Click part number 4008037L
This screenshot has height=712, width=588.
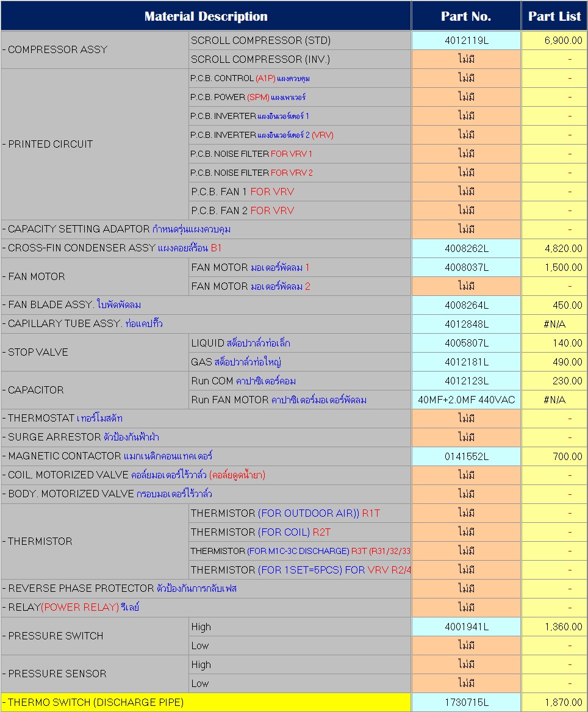coord(466,267)
